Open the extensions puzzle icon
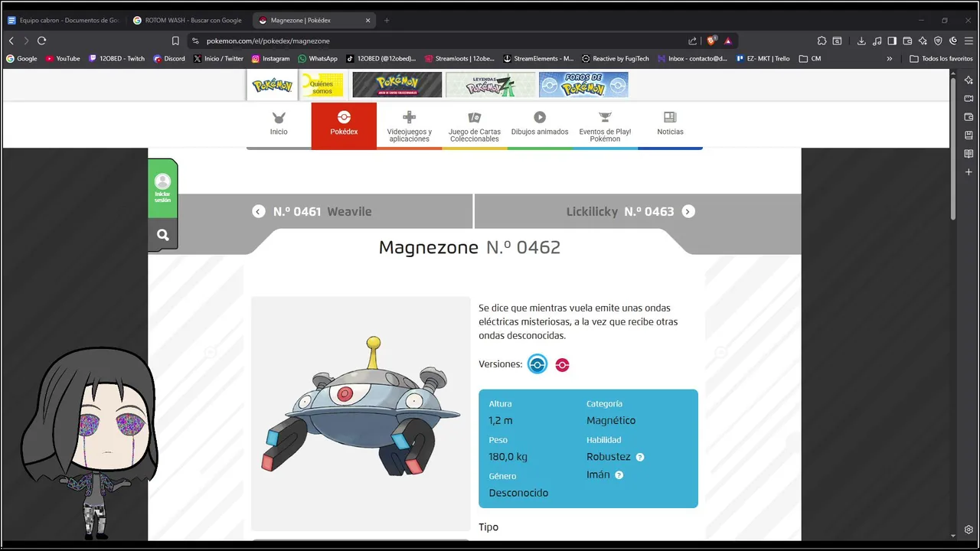The width and height of the screenshot is (980, 551). [822, 41]
